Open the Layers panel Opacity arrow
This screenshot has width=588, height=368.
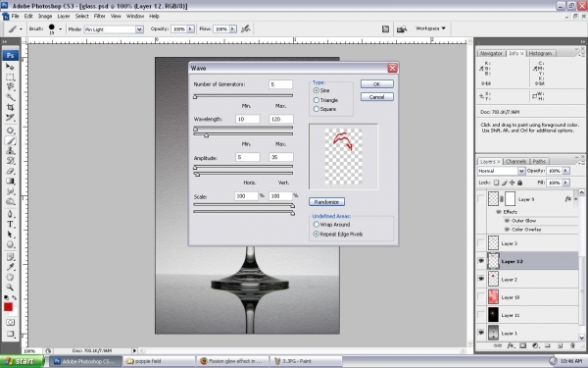565,171
